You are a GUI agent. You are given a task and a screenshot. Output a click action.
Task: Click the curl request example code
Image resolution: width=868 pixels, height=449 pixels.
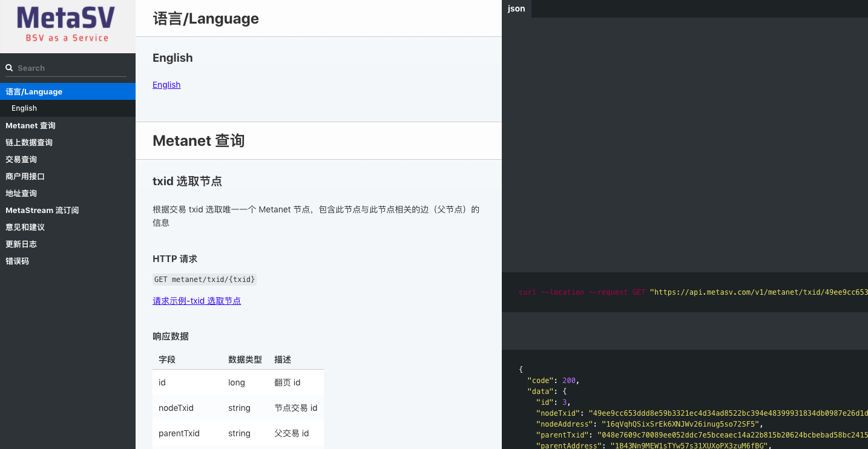[693, 292]
